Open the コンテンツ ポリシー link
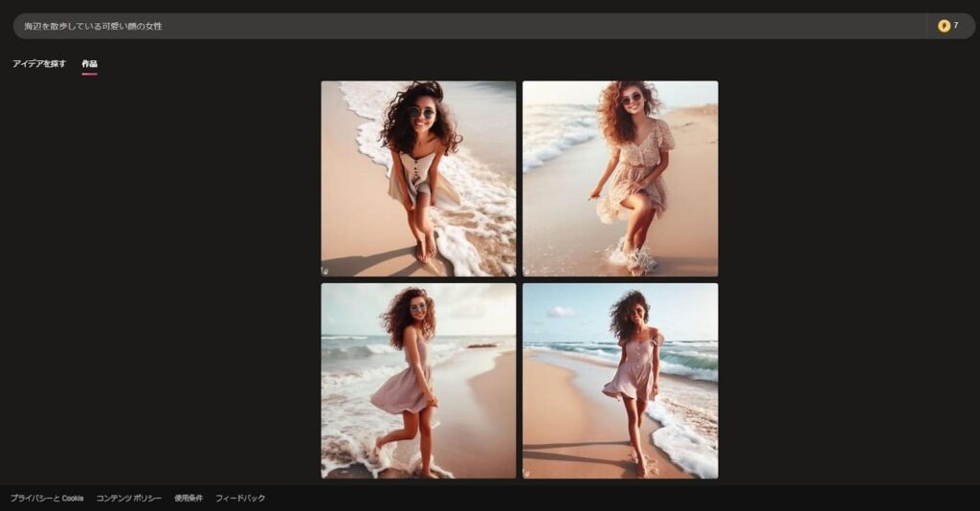 [x=128, y=499]
